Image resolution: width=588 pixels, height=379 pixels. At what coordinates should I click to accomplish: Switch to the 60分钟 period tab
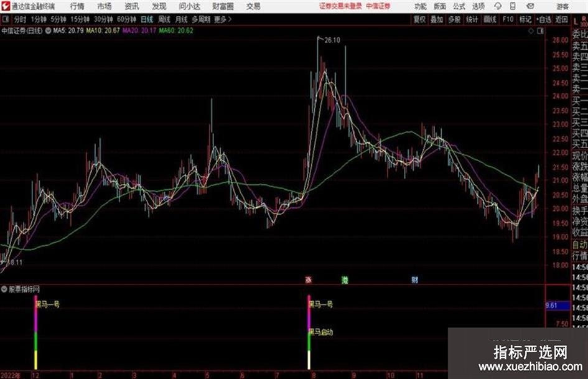tap(127, 19)
